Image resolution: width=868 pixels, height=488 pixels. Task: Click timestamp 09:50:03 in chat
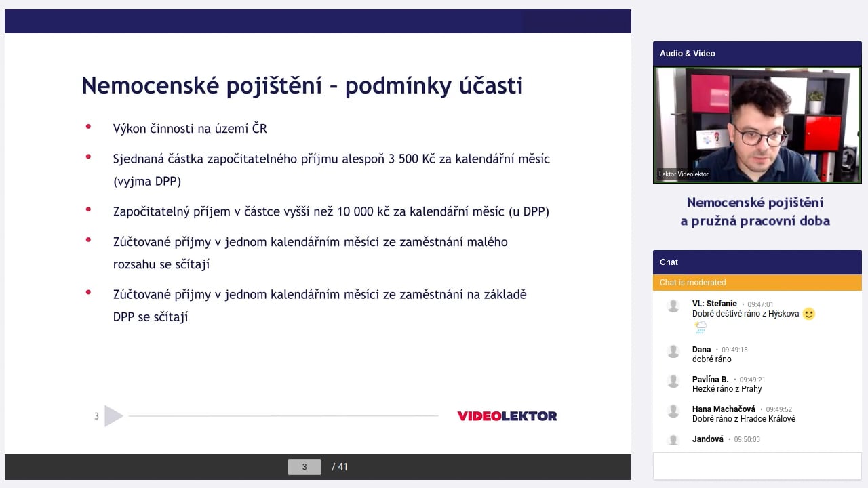coord(747,440)
